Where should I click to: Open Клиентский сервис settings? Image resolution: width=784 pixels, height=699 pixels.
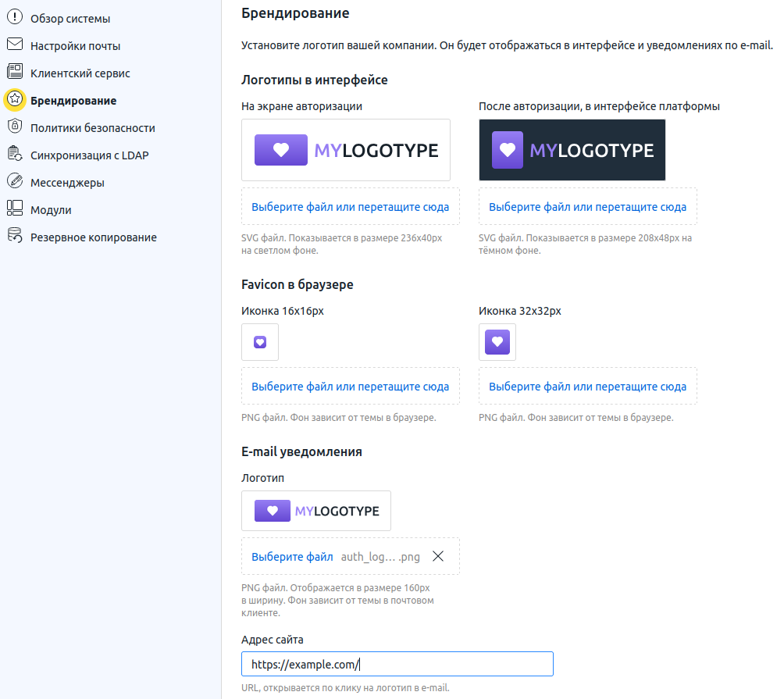click(x=80, y=73)
